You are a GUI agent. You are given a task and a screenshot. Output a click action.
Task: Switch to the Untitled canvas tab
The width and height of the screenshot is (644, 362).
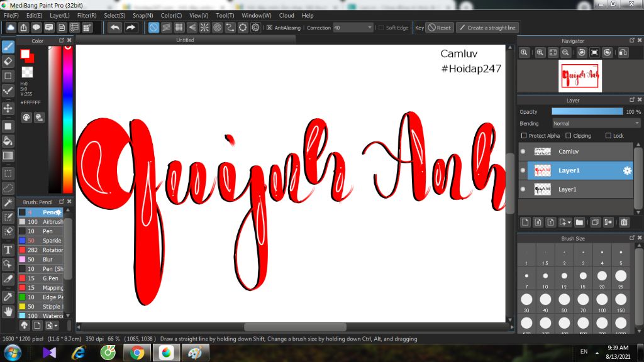coord(185,40)
